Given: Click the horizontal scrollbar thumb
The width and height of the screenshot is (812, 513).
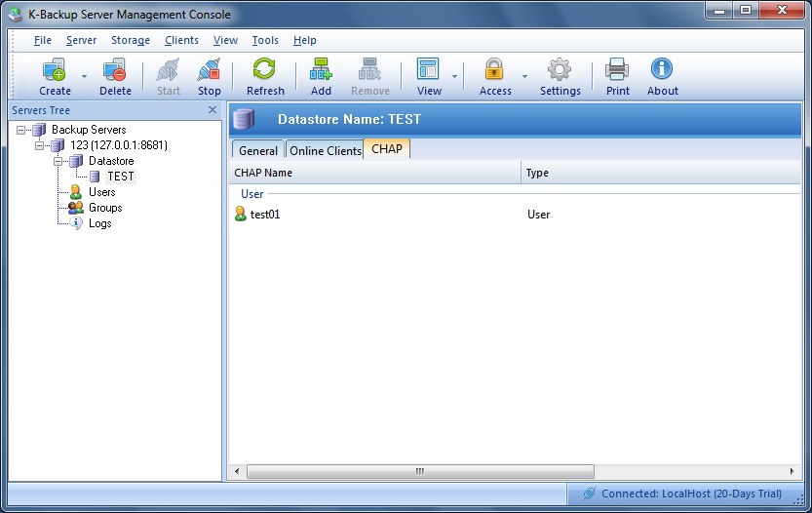Looking at the screenshot, I should point(420,471).
